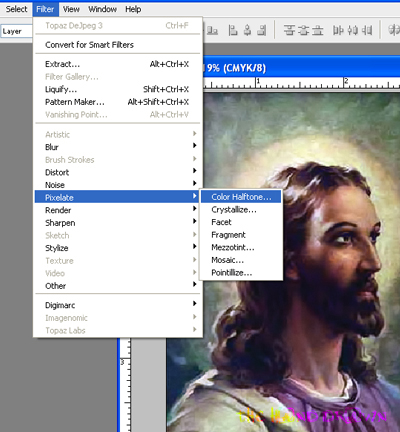The width and height of the screenshot is (400, 432).
Task: Click the horizontal ruler at mark 1
Action: pos(257,83)
